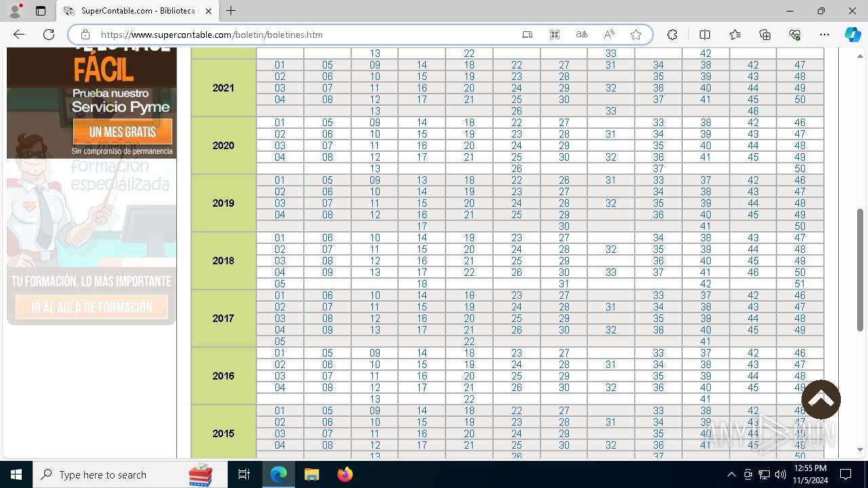
Task: Close the SuperContable tab
Action: tap(208, 11)
